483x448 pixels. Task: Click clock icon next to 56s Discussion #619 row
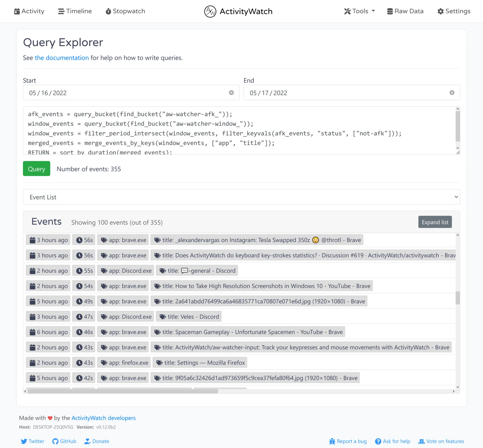pos(79,256)
